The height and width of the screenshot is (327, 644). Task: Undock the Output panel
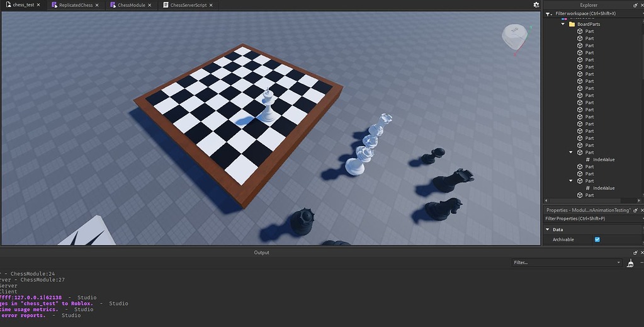coord(636,253)
